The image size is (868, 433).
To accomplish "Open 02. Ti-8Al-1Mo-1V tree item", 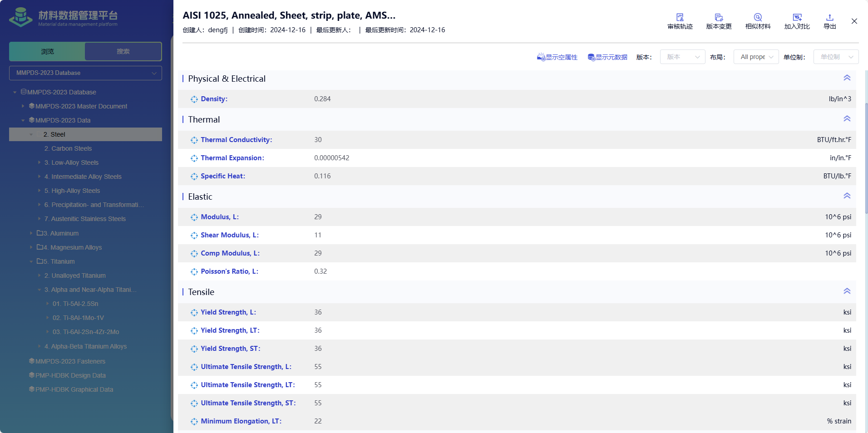I will 78,318.
